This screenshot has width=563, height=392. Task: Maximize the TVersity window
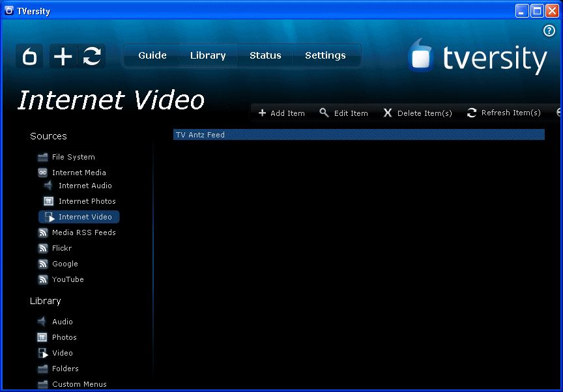(x=537, y=11)
